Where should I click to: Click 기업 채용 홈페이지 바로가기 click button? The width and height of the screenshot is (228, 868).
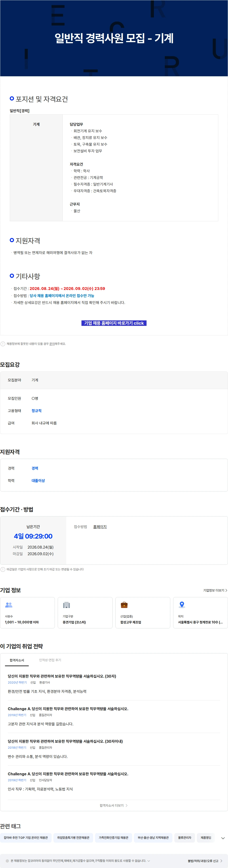pos(114,323)
